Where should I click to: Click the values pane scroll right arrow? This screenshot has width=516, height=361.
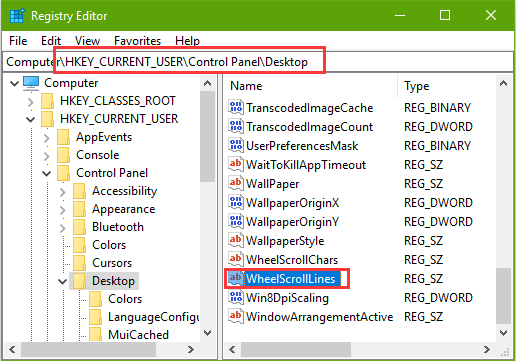[487, 349]
